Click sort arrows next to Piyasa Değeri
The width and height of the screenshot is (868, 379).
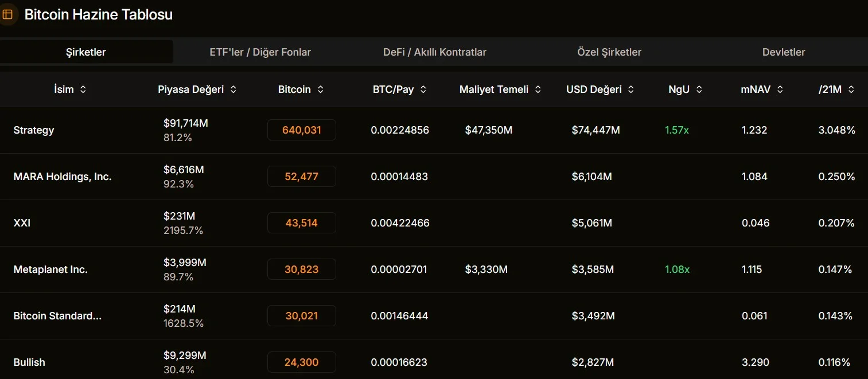233,89
